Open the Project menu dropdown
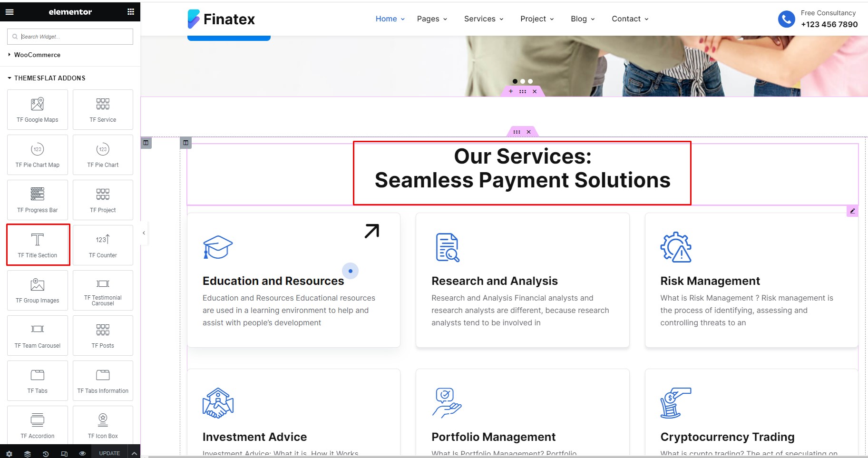 537,19
